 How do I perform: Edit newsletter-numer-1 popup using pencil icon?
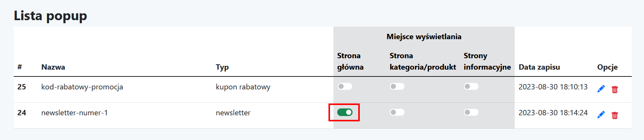pyautogui.click(x=601, y=115)
